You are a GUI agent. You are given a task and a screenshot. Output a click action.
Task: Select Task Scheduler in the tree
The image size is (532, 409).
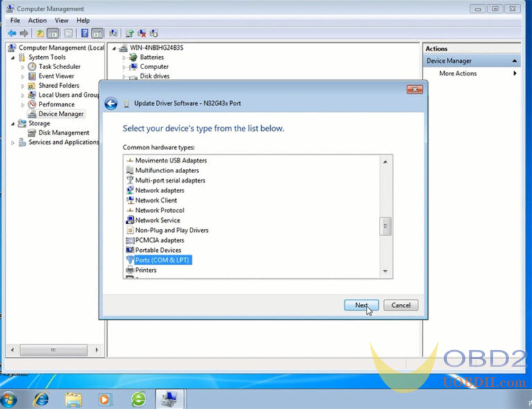60,66
